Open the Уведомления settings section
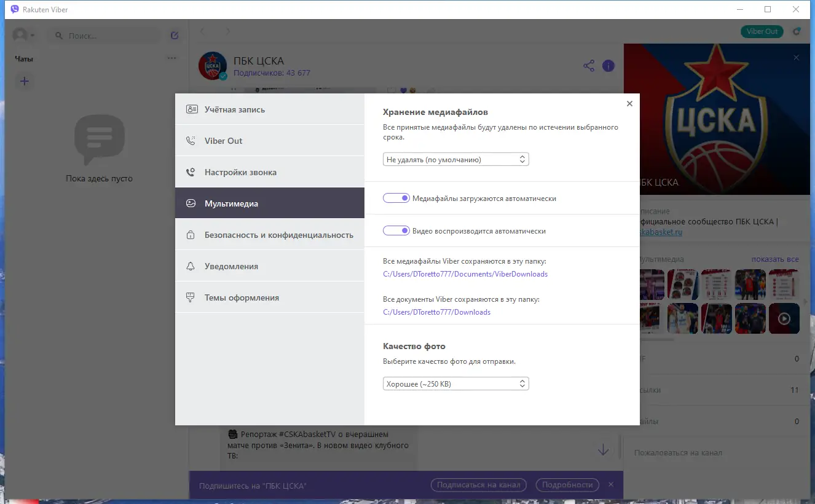 [269, 266]
